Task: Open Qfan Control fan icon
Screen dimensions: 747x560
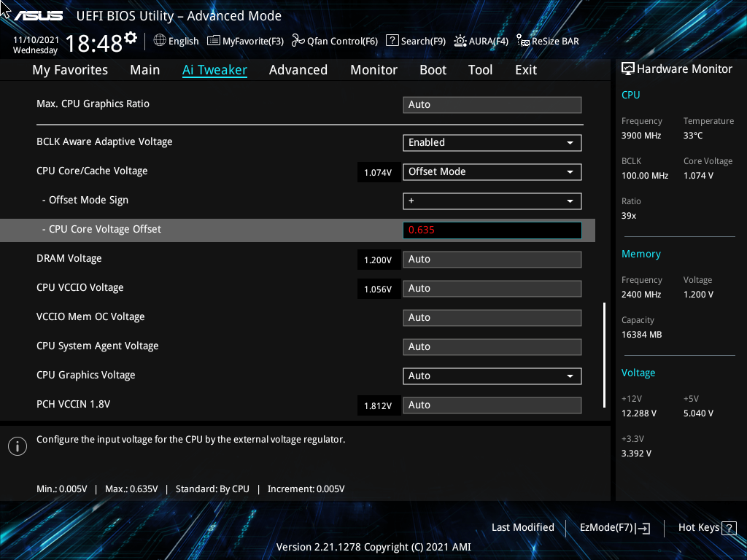Action: coord(298,41)
